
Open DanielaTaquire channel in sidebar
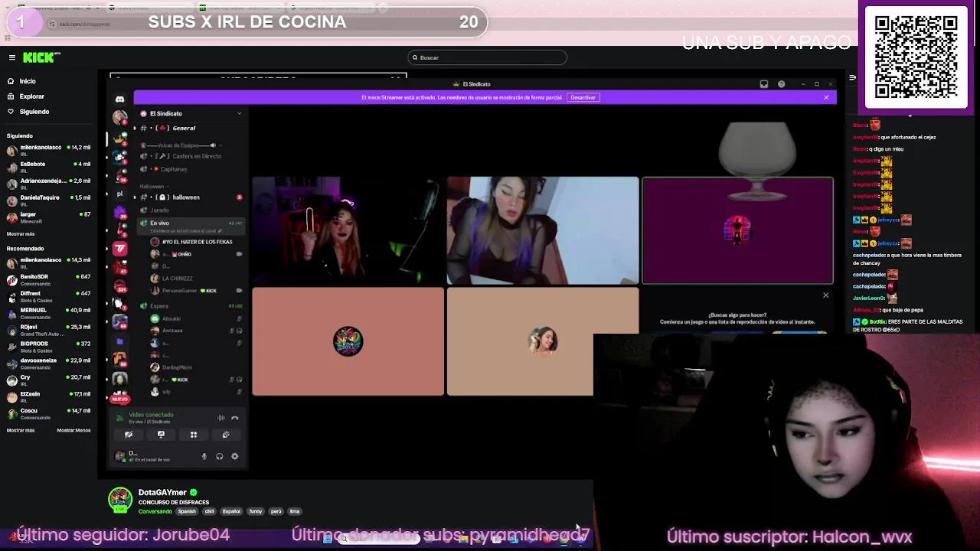coord(49,201)
